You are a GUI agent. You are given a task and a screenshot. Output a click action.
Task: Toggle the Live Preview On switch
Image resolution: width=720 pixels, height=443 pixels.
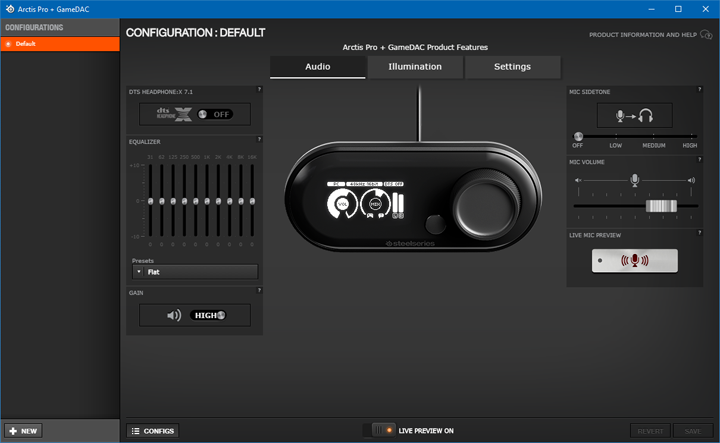pos(383,430)
